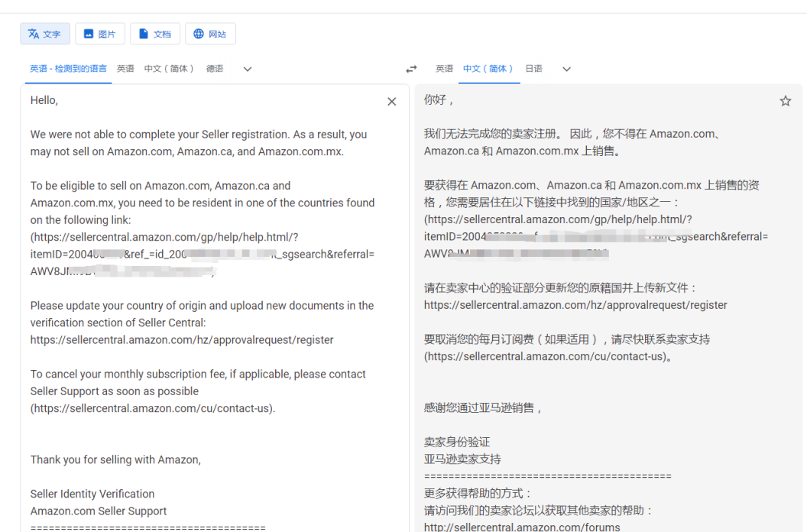Set target language to 中文（简体）

click(488, 69)
